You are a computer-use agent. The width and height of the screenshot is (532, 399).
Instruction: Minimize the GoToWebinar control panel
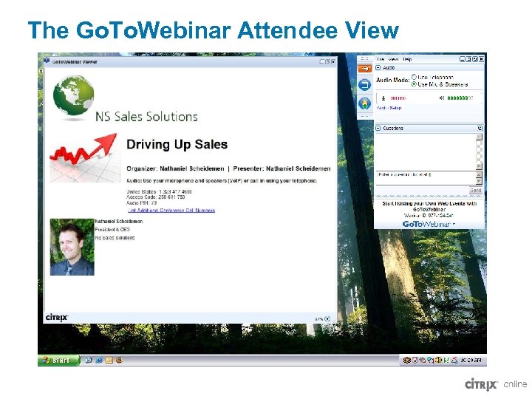click(x=462, y=59)
